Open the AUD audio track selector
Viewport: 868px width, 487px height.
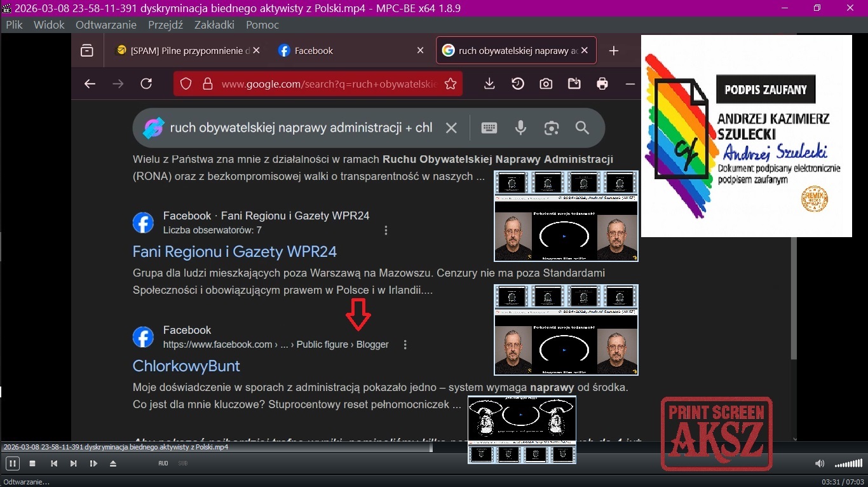pos(163,463)
